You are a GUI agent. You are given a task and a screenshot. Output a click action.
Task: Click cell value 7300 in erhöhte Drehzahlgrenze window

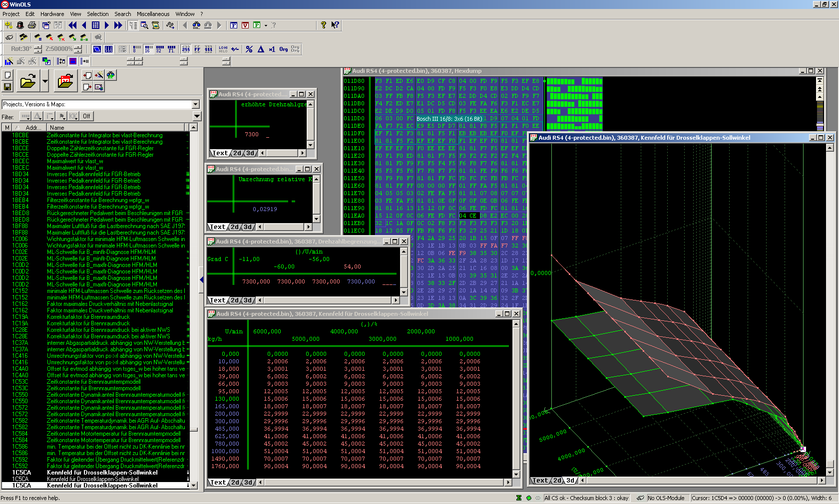(x=252, y=134)
